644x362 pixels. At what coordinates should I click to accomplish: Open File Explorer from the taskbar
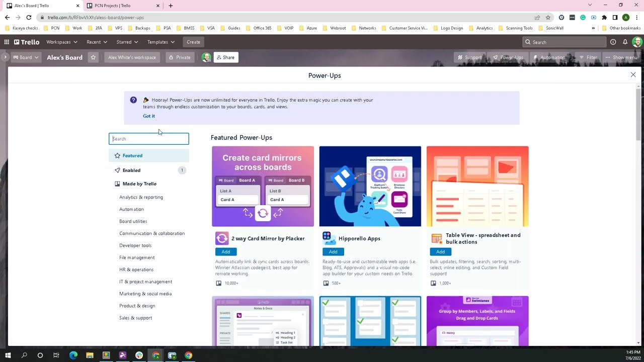(90, 355)
